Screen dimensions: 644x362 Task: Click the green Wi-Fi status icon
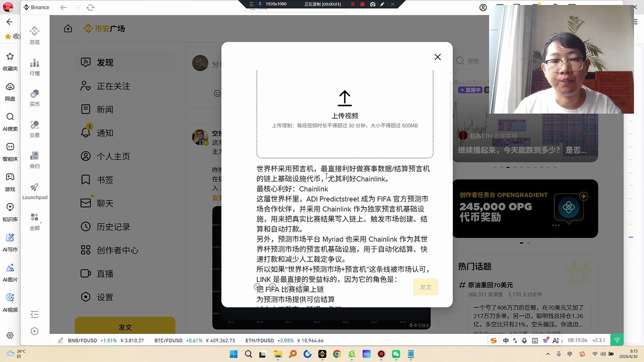(617, 340)
